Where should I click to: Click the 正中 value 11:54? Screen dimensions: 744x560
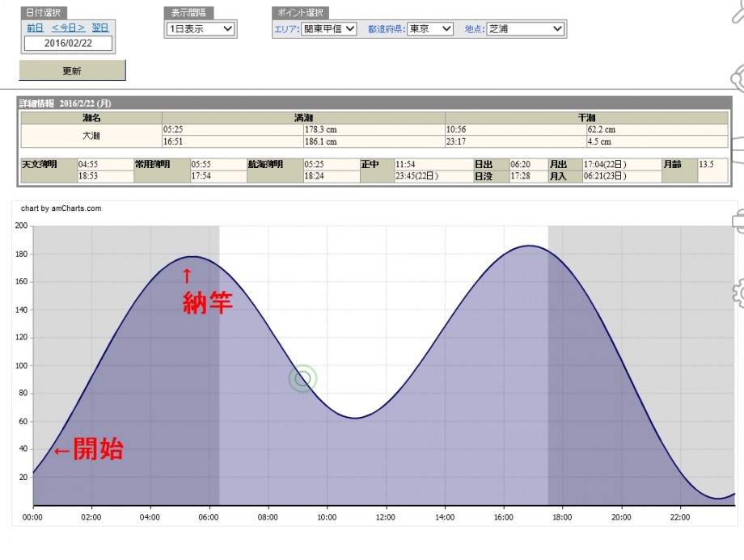[433, 164]
